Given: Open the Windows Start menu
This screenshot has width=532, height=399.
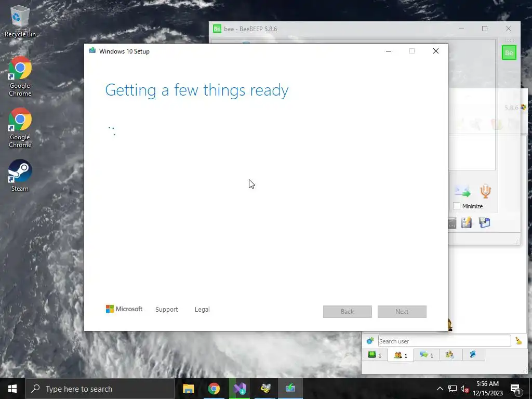Looking at the screenshot, I should 12,389.
